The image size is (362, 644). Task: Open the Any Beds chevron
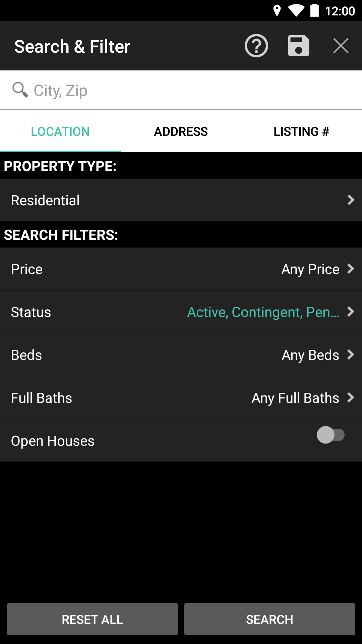(x=351, y=355)
